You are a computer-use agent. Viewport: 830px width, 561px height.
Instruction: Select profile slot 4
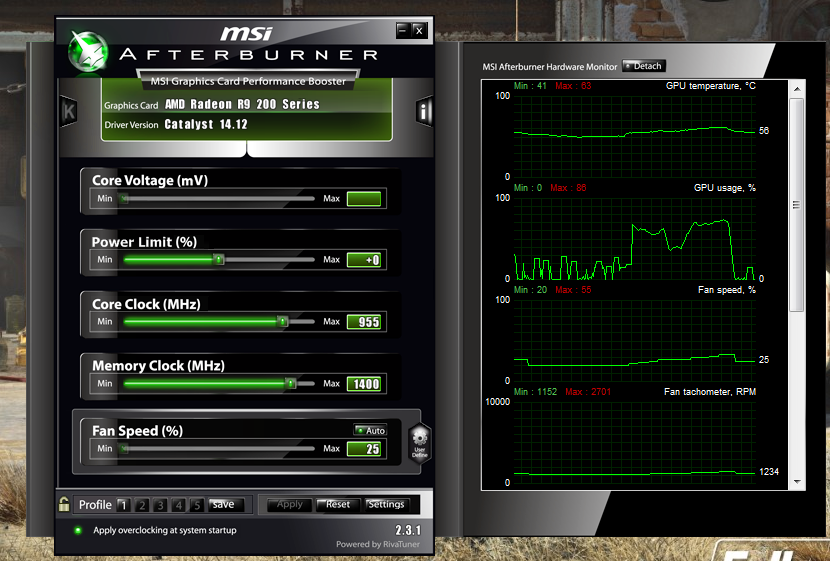178,505
